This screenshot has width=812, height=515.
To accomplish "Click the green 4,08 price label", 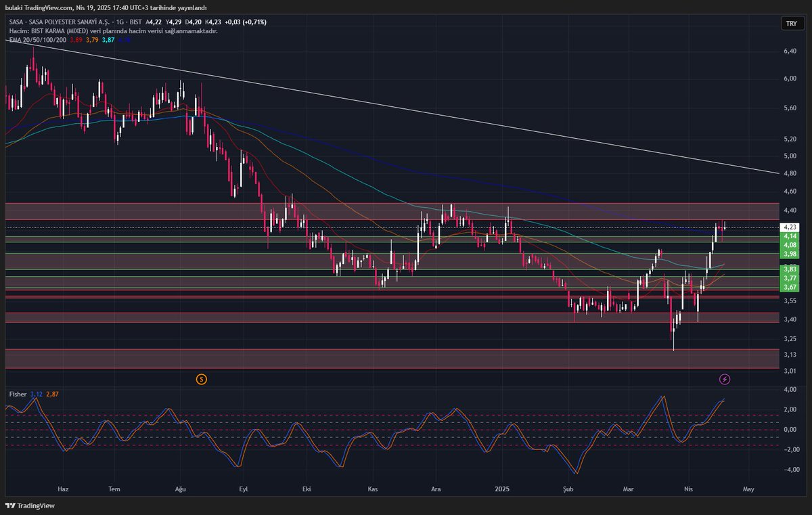I will coord(790,245).
